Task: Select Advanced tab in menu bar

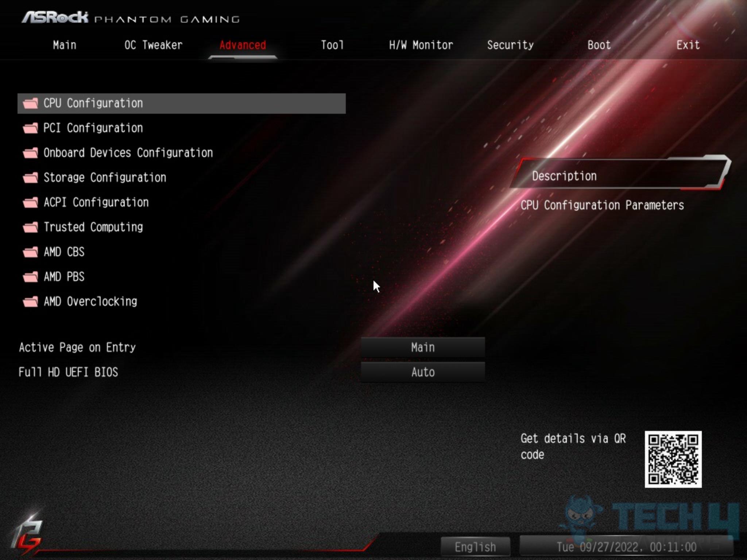Action: (x=242, y=45)
